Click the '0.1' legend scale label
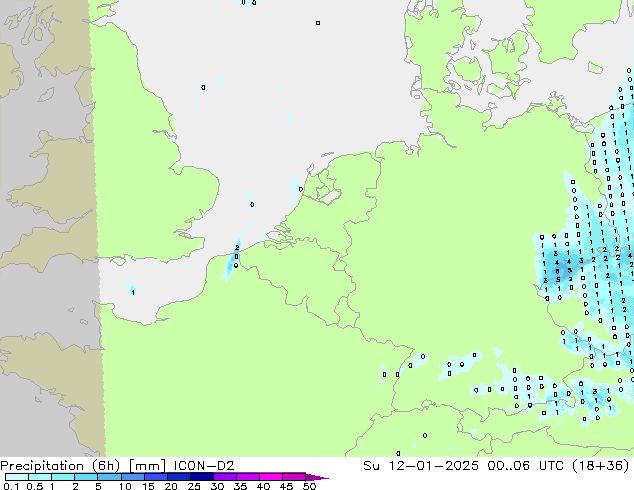This screenshot has width=634, height=490. pyautogui.click(x=11, y=486)
